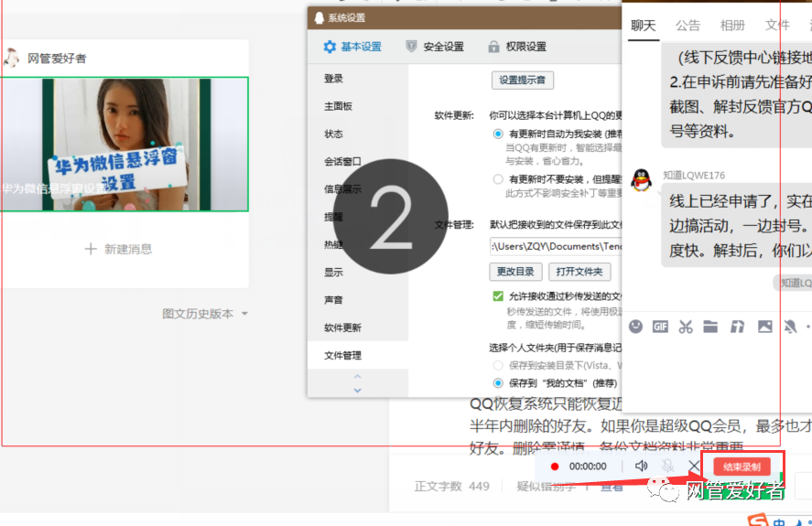The image size is (812, 526).
Task: Click the lock icon of 权限设置
Action: tap(493, 47)
